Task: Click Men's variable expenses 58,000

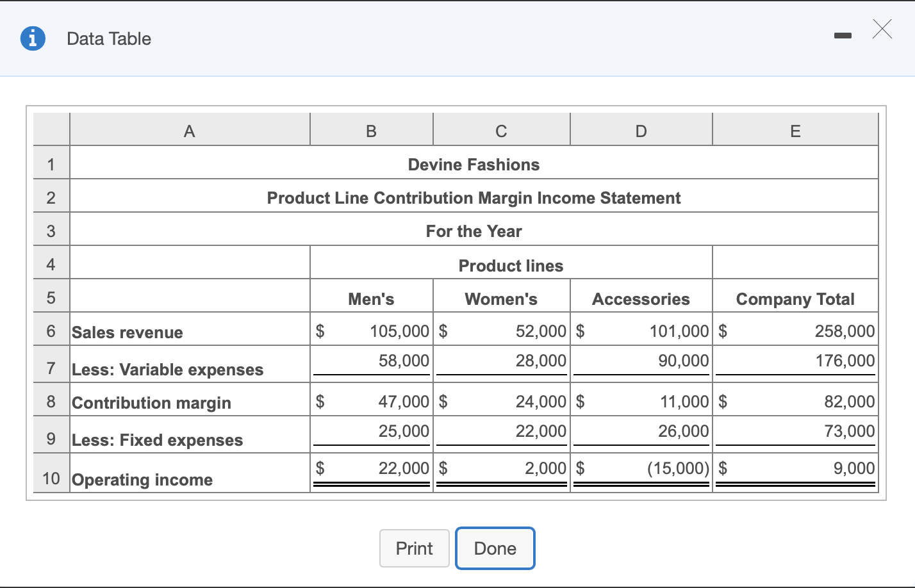Action: click(x=404, y=361)
